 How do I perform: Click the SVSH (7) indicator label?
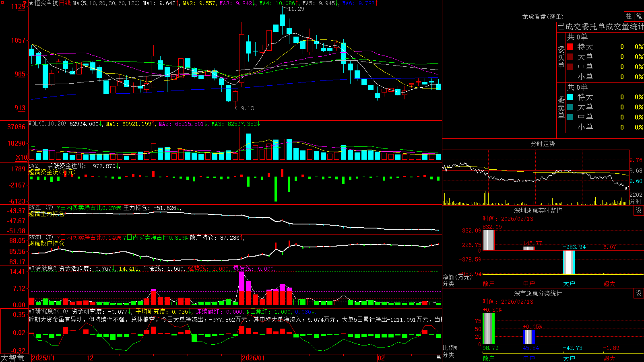point(41,238)
